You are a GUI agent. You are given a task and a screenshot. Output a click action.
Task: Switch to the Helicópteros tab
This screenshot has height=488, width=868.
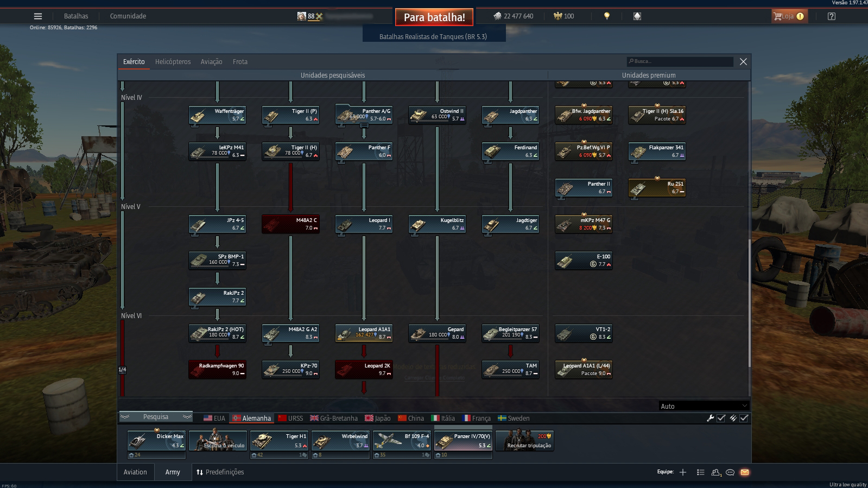(x=173, y=62)
